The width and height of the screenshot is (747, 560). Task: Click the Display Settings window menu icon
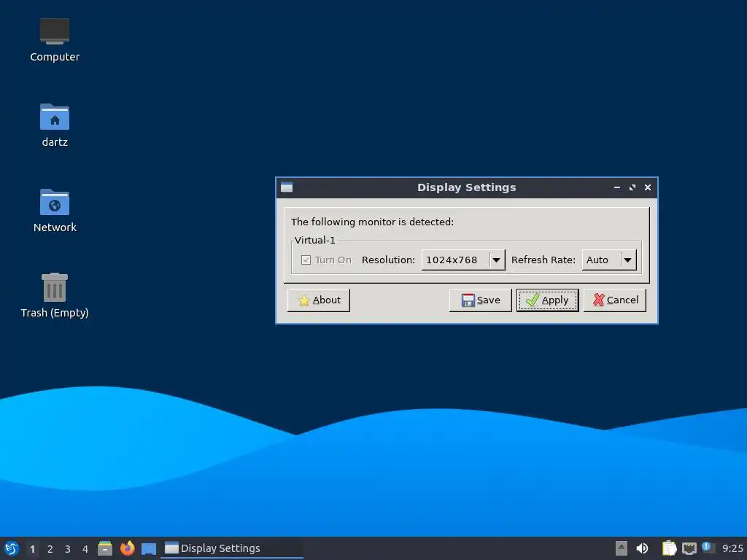tap(286, 187)
